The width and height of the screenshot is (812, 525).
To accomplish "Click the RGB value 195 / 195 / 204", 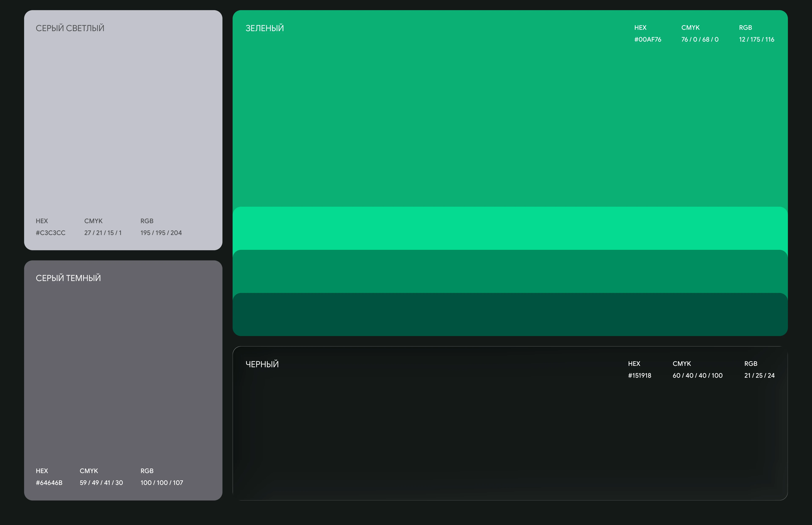I will click(x=161, y=233).
